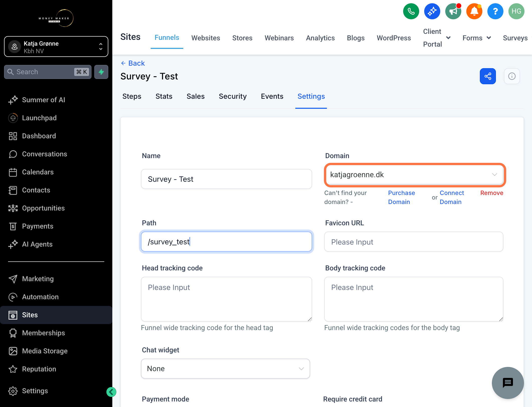
Task: Open the Security tab
Action: (232, 96)
